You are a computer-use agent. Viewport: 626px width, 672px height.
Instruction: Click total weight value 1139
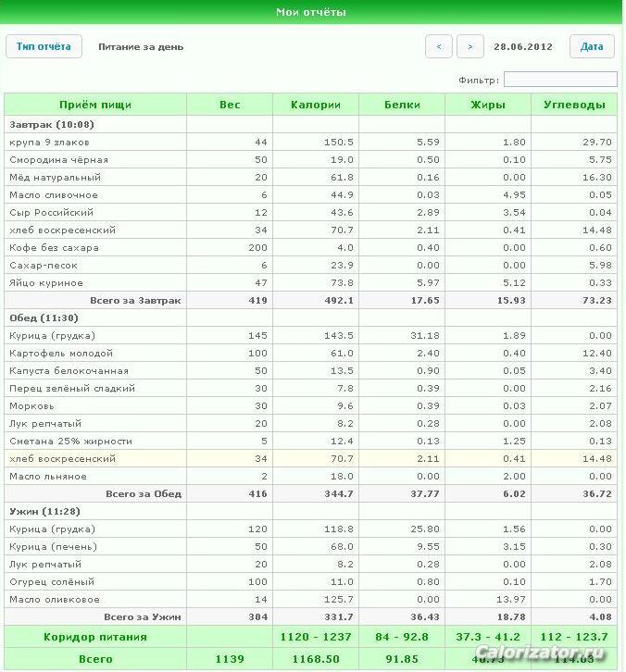pos(230,659)
